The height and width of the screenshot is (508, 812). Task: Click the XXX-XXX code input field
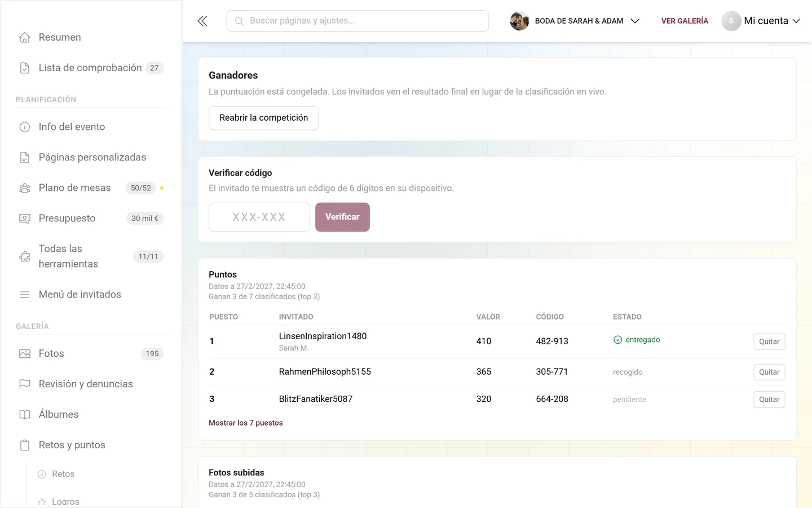(259, 217)
